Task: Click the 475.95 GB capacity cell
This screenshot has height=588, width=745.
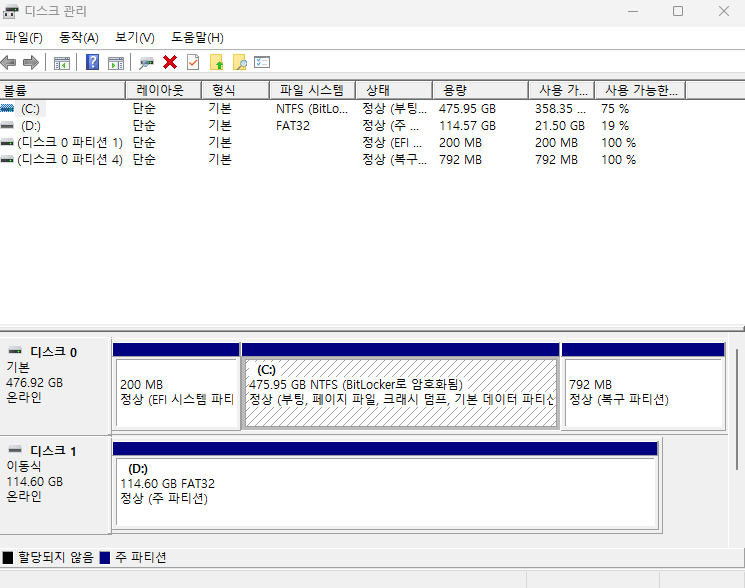Action: [467, 109]
